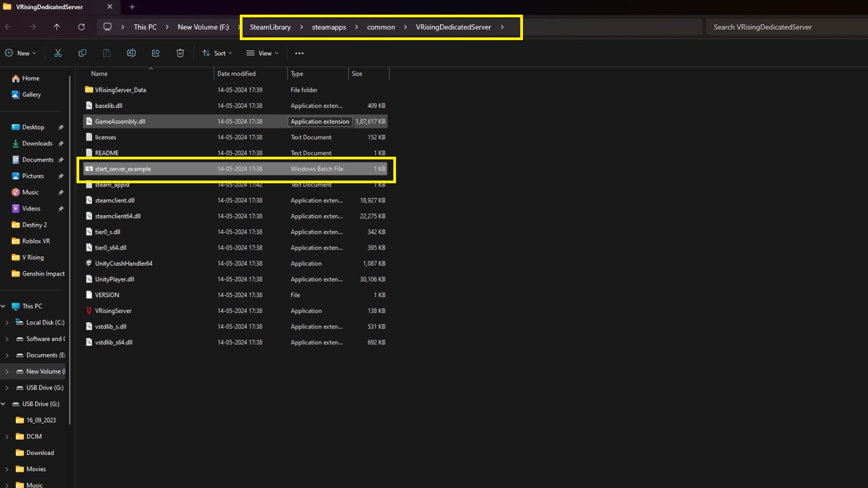The height and width of the screenshot is (488, 868).
Task: Expand Local Disk (C:) in the navigation pane
Action: pos(5,322)
